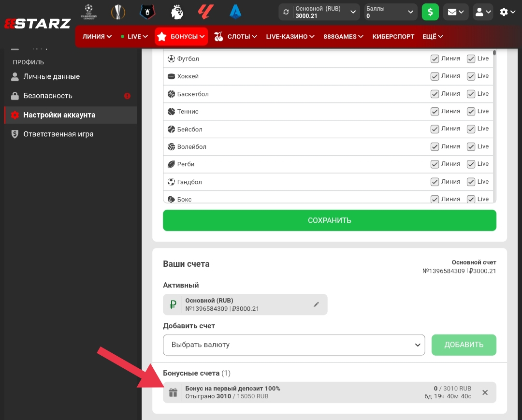The image size is (522, 420).
Task: Toggle Линия checkbox for Теннис
Action: click(435, 112)
